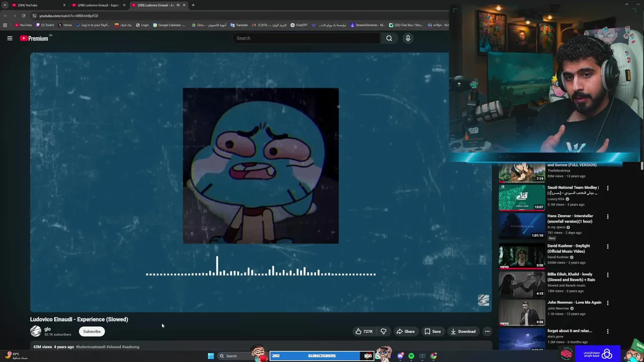Screen dimensions: 644x362
Task: Save the video to a playlist
Action: click(x=433, y=331)
